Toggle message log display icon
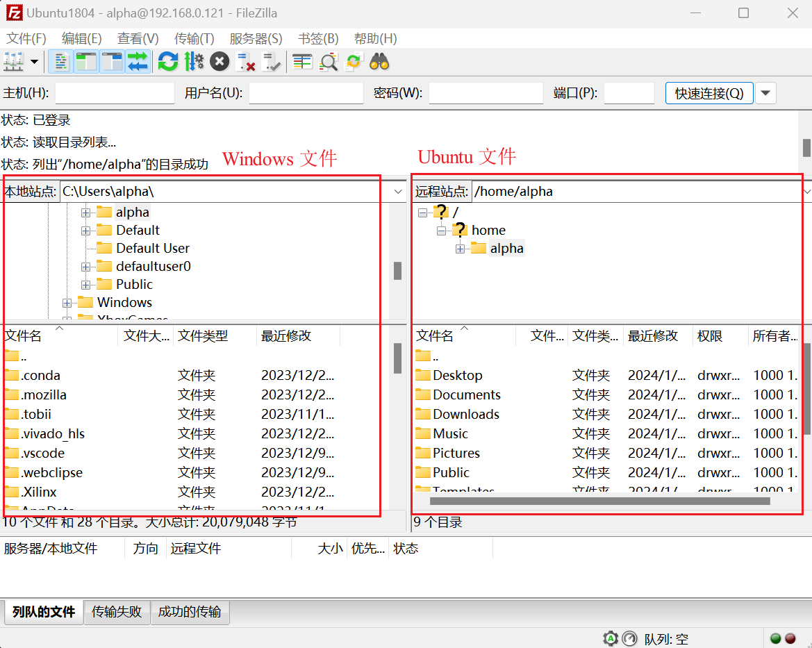The height and width of the screenshot is (648, 812). [x=60, y=62]
